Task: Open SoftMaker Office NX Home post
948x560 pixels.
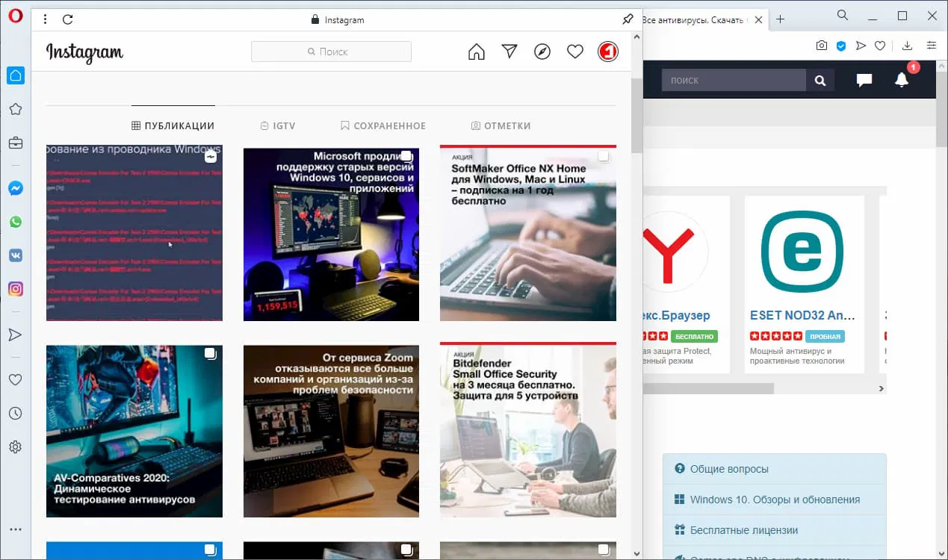Action: click(528, 233)
